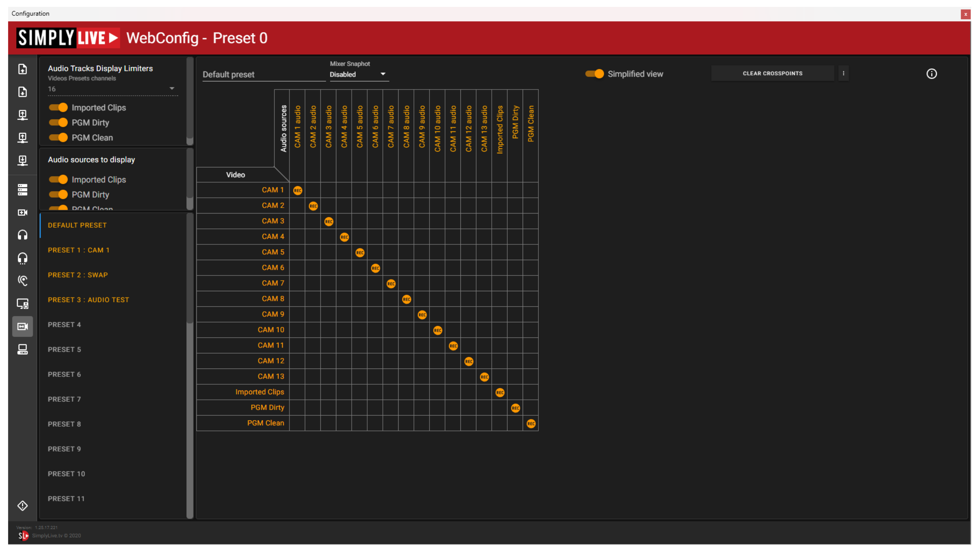Open the server storage stack icon
Image resolution: width=980 pixels, height=551 pixels.
pyautogui.click(x=22, y=190)
